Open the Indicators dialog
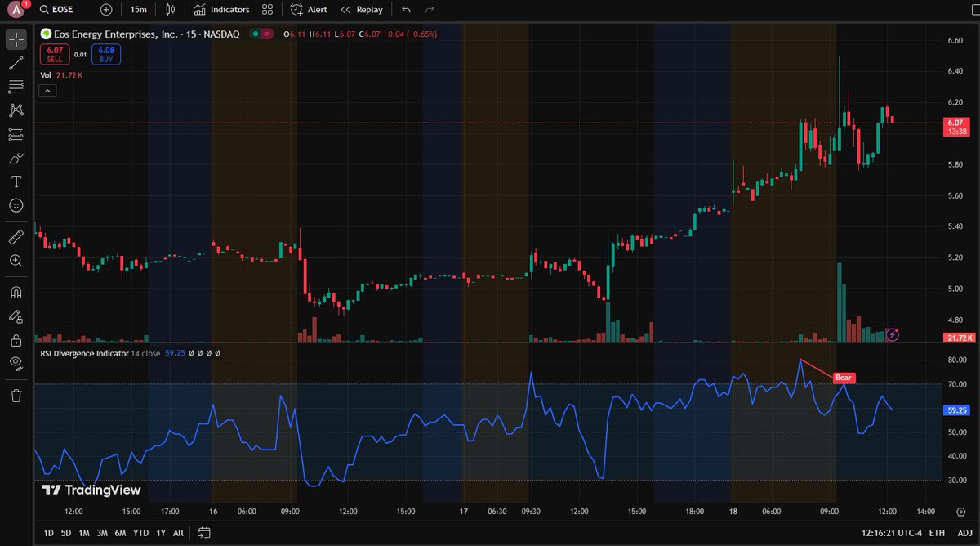This screenshot has width=980, height=546. click(x=222, y=10)
